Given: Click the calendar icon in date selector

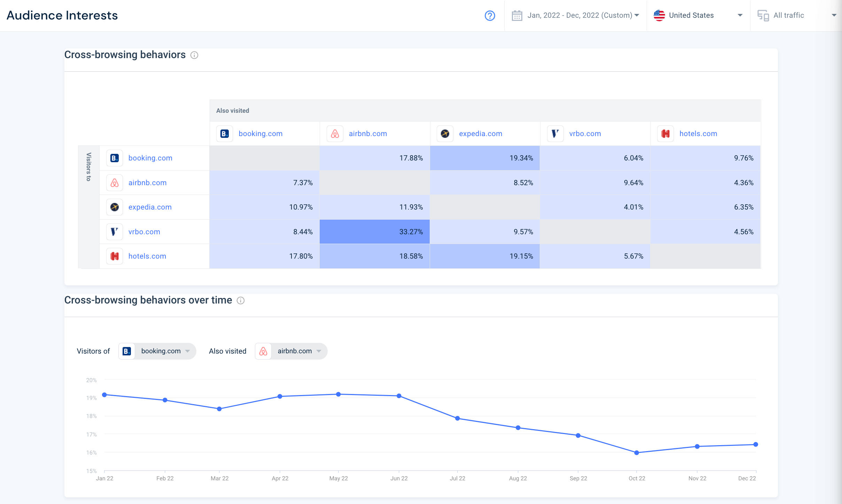Looking at the screenshot, I should [517, 16].
